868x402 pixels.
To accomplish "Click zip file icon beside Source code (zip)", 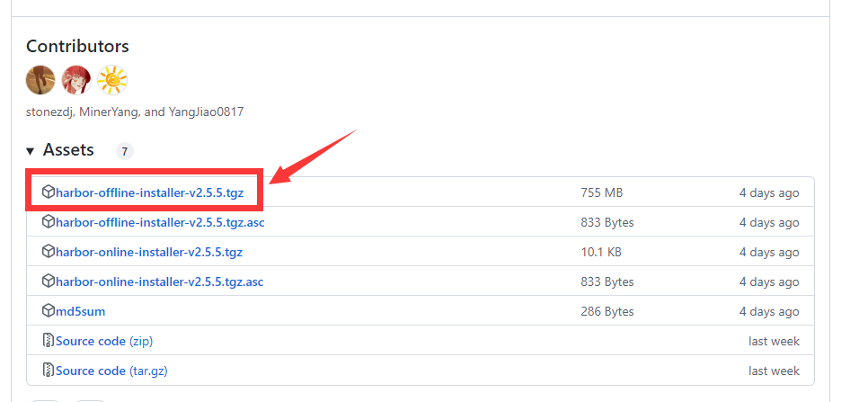I will [49, 341].
